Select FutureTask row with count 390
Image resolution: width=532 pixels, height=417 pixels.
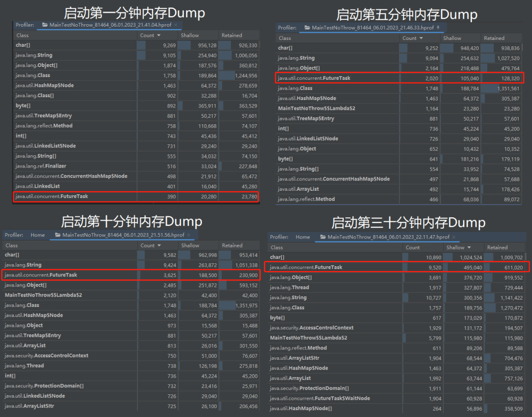tap(136, 197)
